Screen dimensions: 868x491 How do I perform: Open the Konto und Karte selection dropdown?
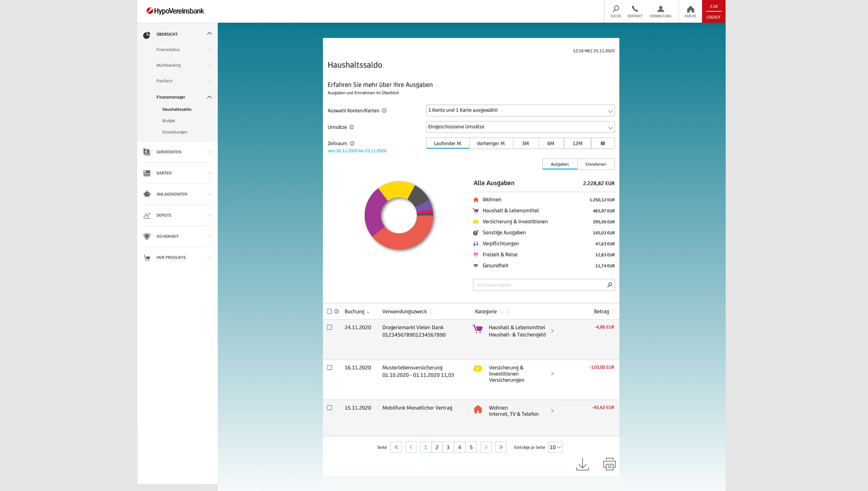[x=520, y=111]
